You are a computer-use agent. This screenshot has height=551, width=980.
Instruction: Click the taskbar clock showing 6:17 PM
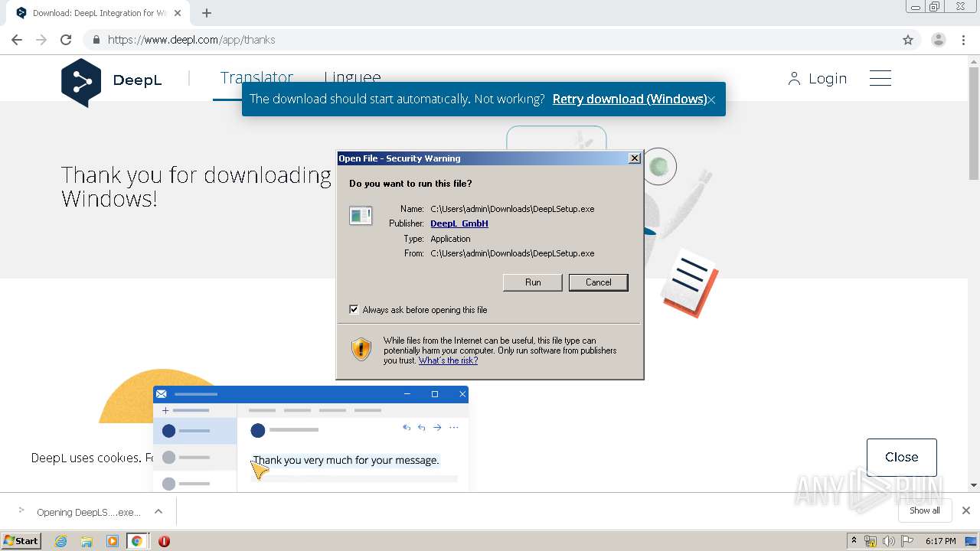940,541
